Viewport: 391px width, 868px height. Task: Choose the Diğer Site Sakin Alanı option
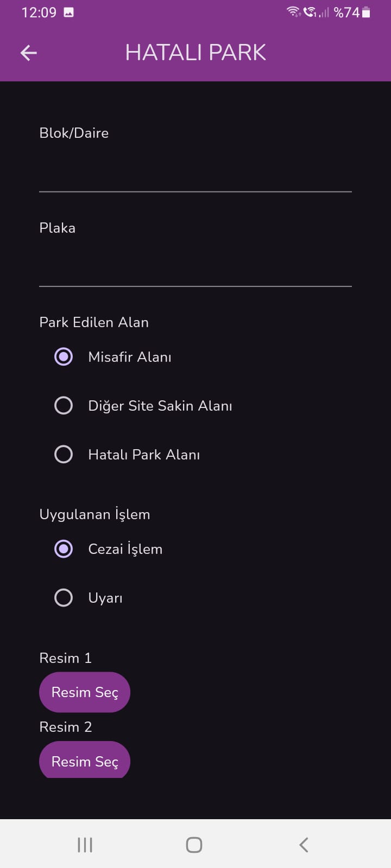(64, 406)
